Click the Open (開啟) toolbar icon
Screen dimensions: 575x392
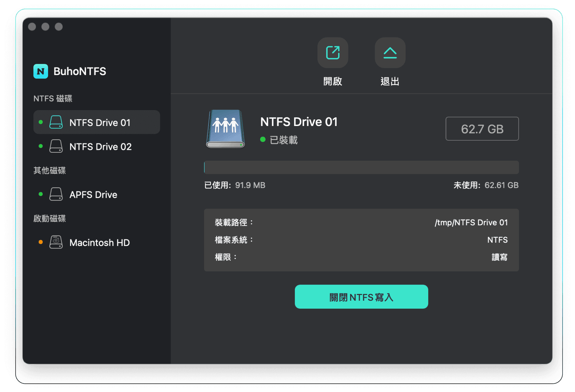point(332,53)
